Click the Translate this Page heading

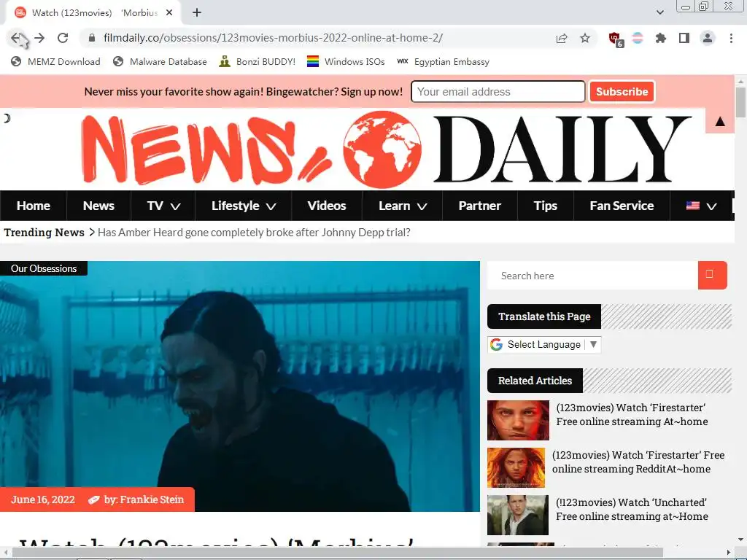544,316
